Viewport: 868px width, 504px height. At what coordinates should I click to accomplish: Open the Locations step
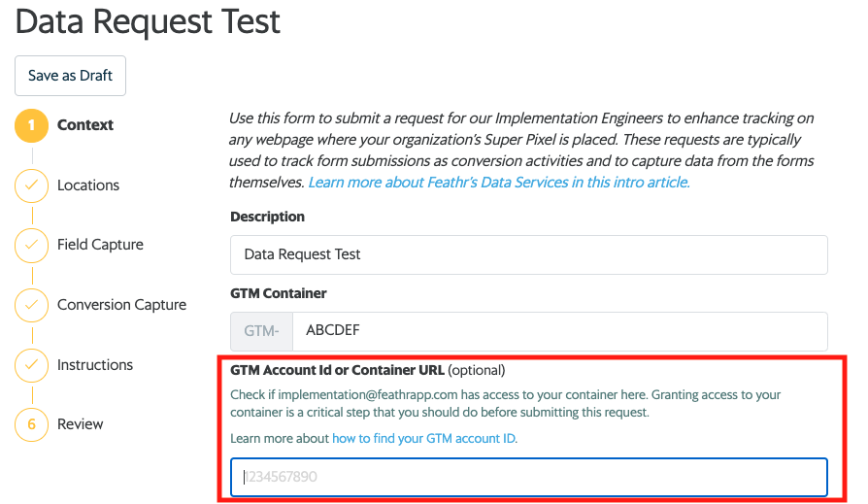88,185
